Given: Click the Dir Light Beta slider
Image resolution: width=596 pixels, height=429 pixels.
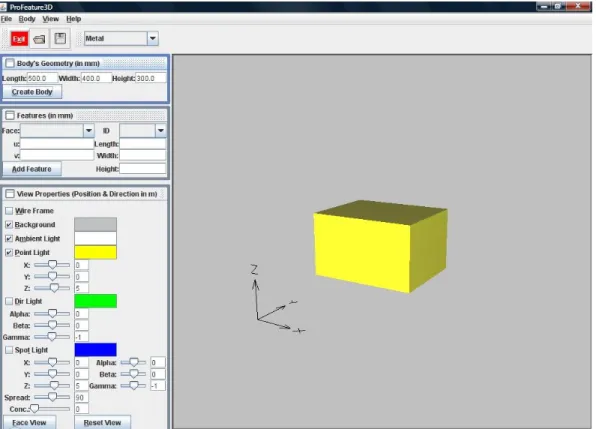Looking at the screenshot, I should pos(52,325).
